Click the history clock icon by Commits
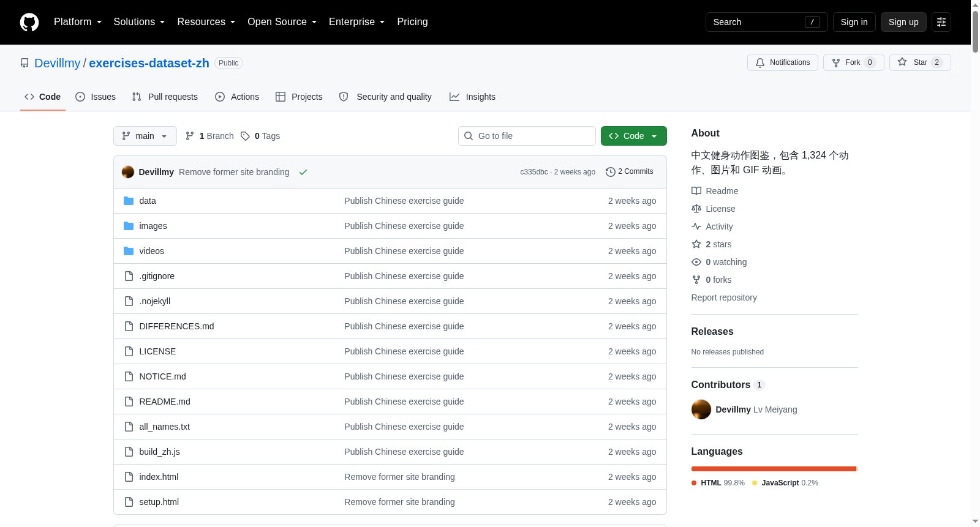 point(610,172)
